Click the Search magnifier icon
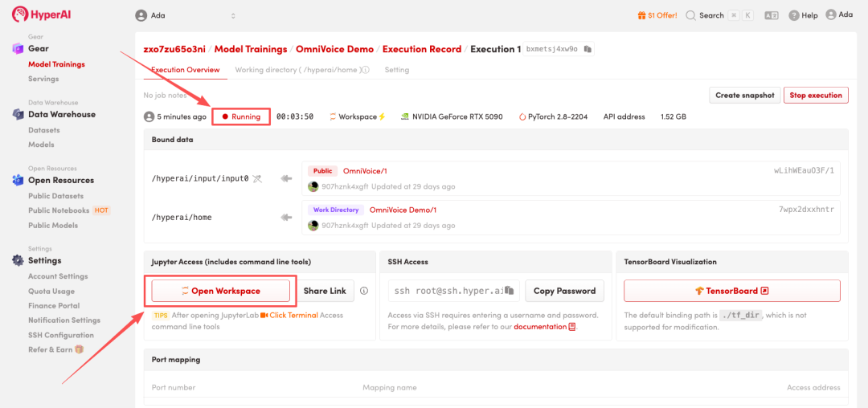 point(691,15)
